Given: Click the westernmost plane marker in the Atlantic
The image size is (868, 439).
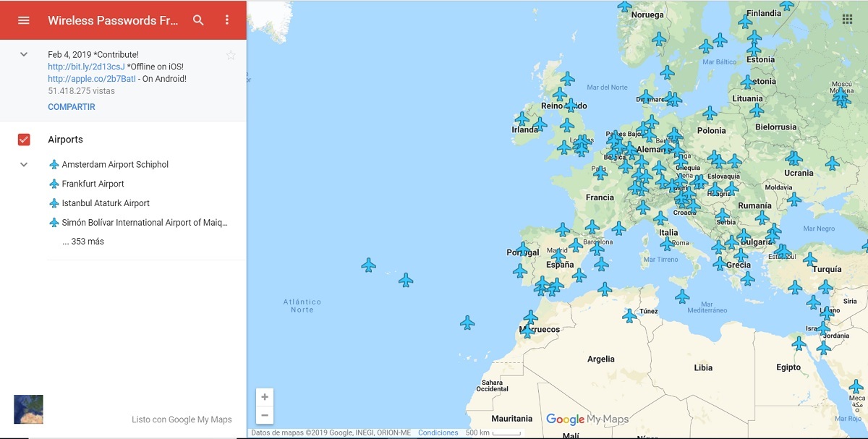Looking at the screenshot, I should [369, 265].
